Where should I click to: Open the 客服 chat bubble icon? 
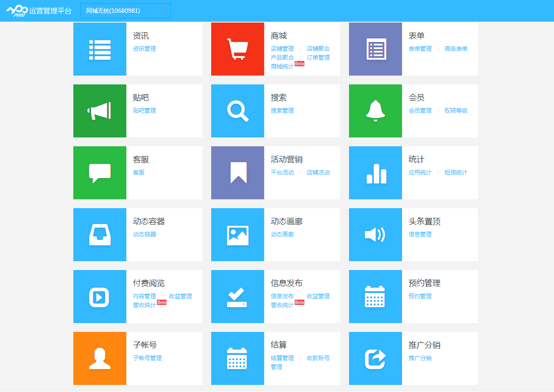tap(99, 172)
